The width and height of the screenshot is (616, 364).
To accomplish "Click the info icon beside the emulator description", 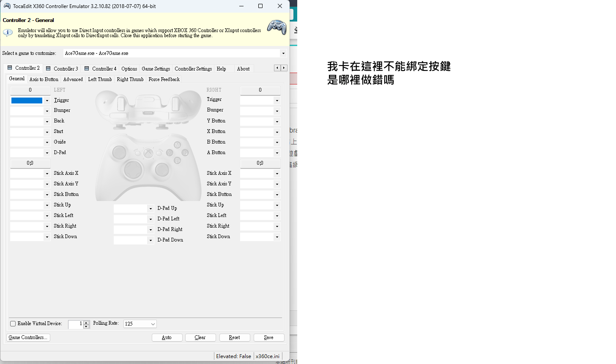I will (x=8, y=33).
